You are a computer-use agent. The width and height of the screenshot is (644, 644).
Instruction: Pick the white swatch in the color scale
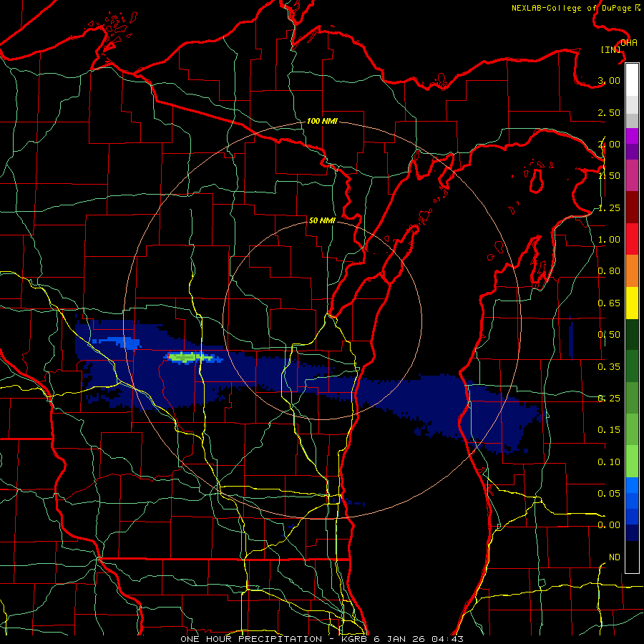pyautogui.click(x=632, y=79)
